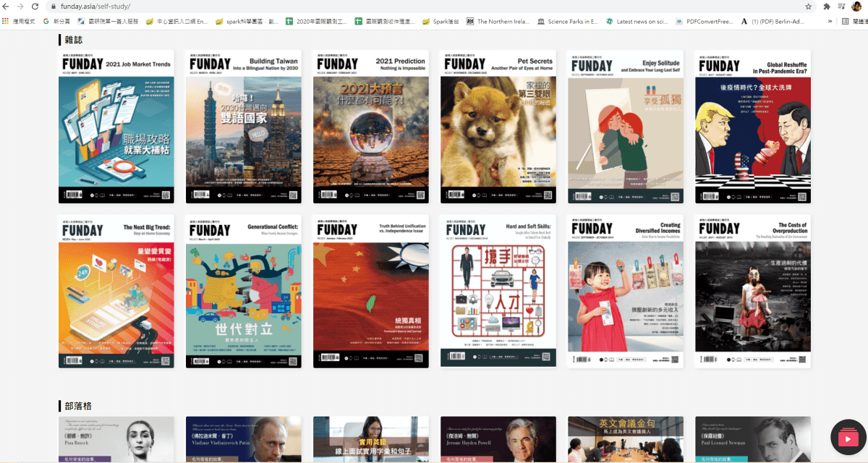
Task: Open the 2021 Job Market Trends magazine cover
Action: (x=116, y=127)
